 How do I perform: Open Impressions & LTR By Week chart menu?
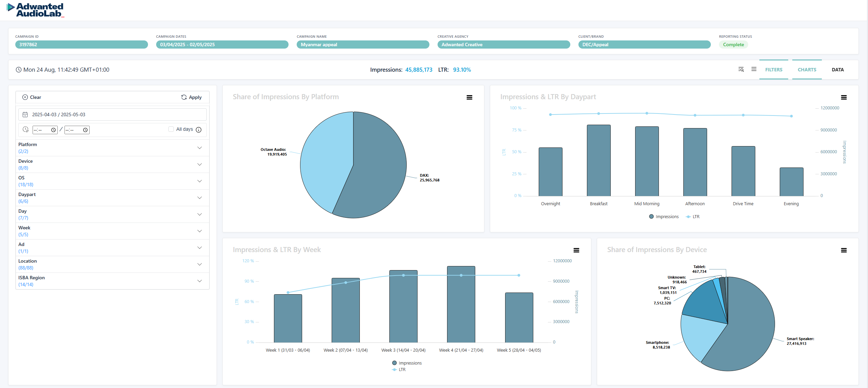(x=576, y=250)
